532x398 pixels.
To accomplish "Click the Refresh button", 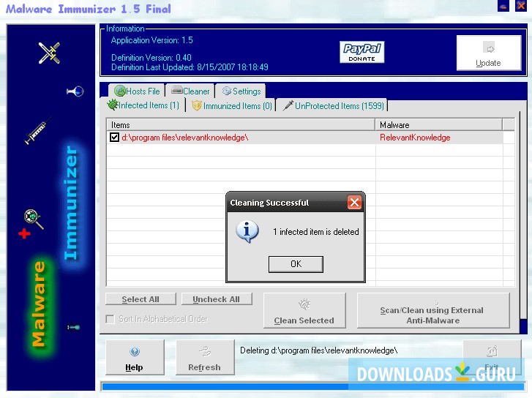I will [205, 357].
